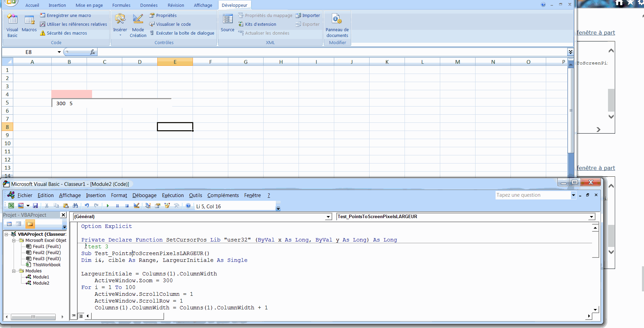This screenshot has width=644, height=328.
Task: Select Module1 in the project tree
Action: coord(38,277)
